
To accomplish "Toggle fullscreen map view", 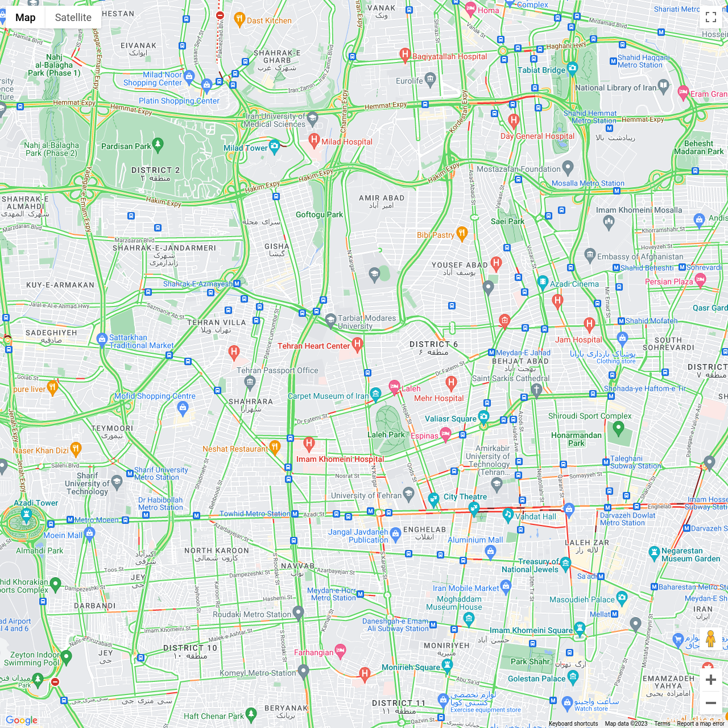I will coord(711,17).
